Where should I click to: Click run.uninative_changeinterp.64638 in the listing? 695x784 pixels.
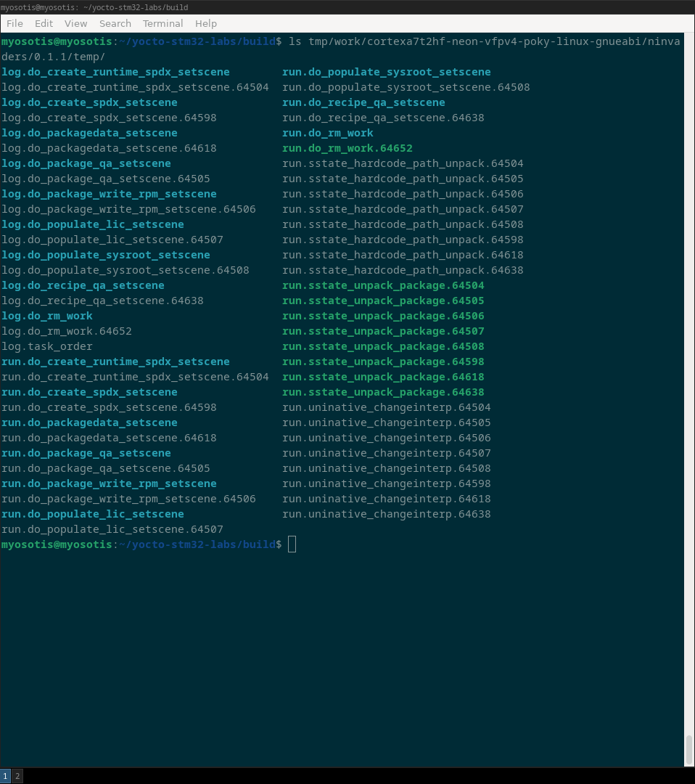(386, 514)
